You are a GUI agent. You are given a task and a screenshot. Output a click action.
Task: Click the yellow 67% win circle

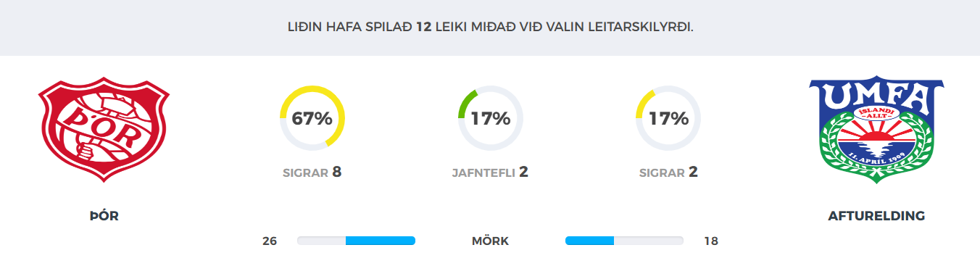click(x=312, y=118)
